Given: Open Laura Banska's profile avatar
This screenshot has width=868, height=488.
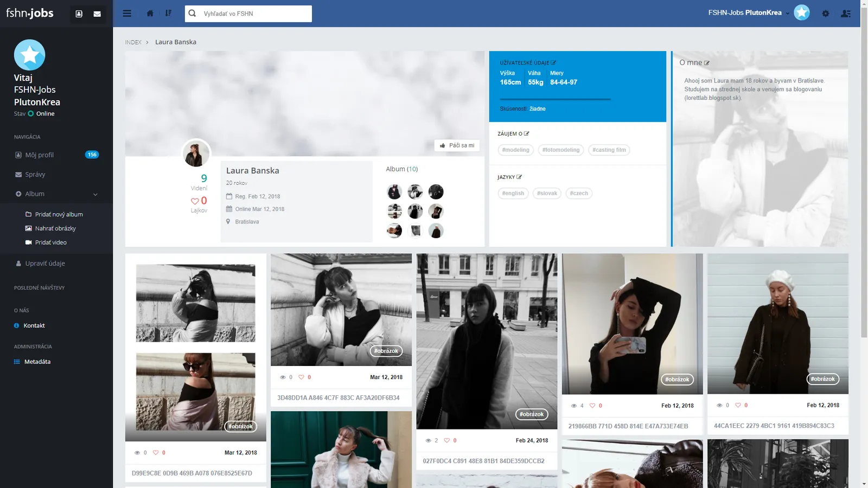Looking at the screenshot, I should (x=195, y=153).
